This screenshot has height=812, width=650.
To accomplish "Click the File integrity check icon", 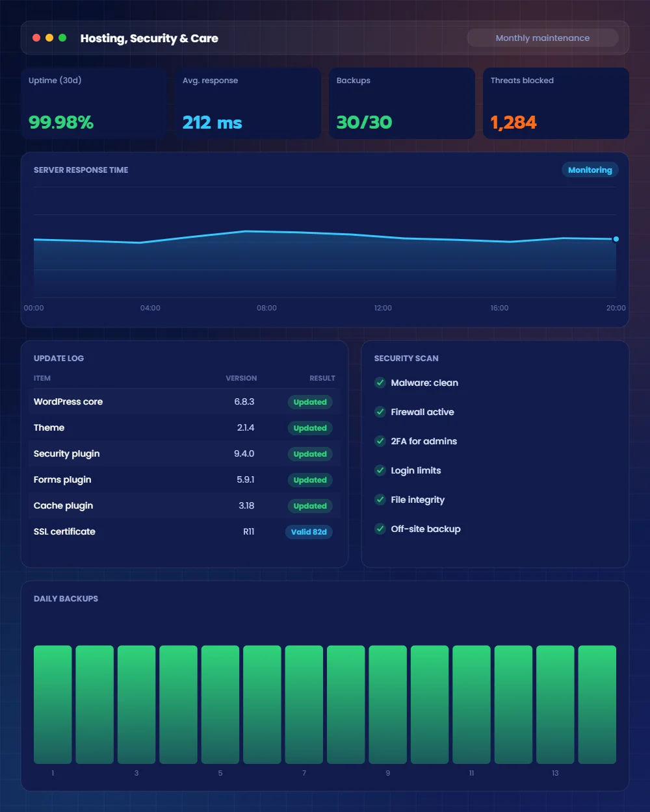I will (380, 500).
